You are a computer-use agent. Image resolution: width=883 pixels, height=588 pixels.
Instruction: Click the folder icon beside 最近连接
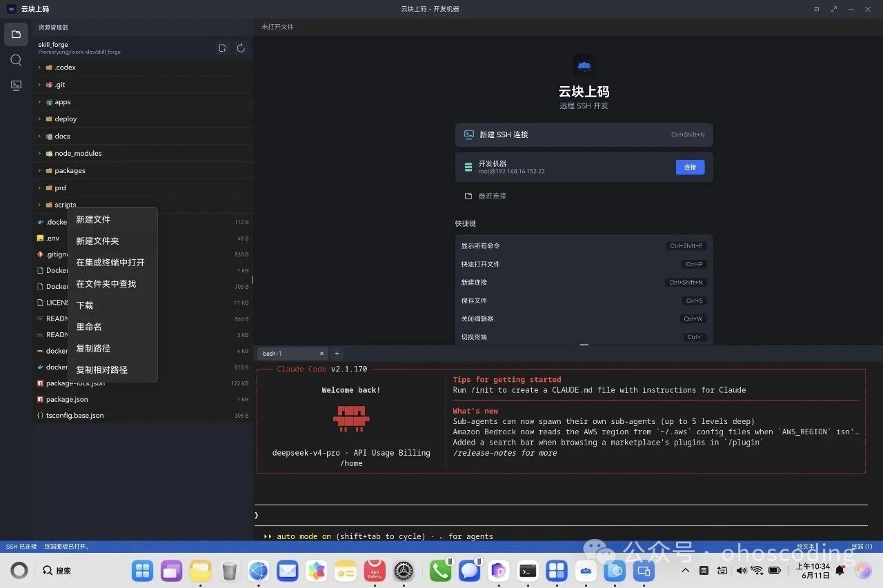click(x=468, y=196)
